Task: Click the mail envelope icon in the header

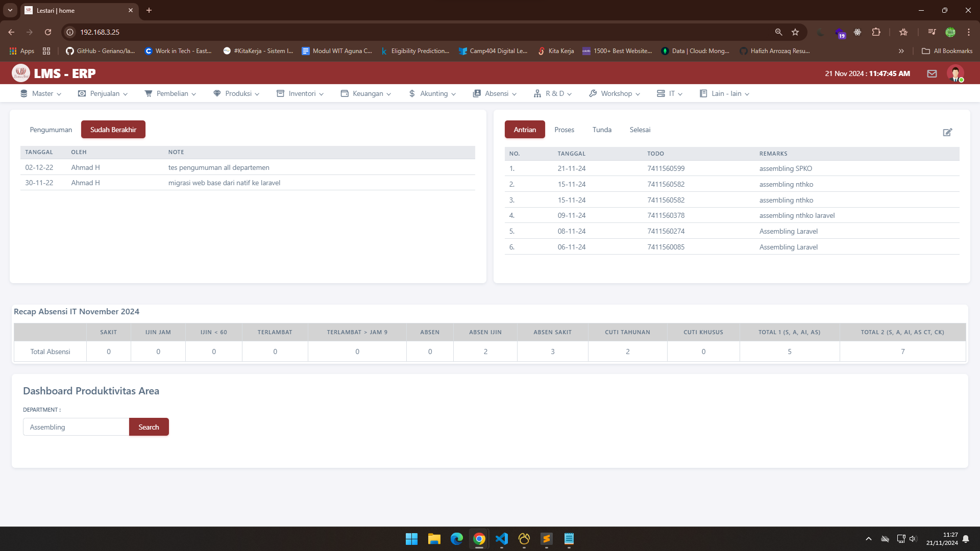Action: coord(932,73)
